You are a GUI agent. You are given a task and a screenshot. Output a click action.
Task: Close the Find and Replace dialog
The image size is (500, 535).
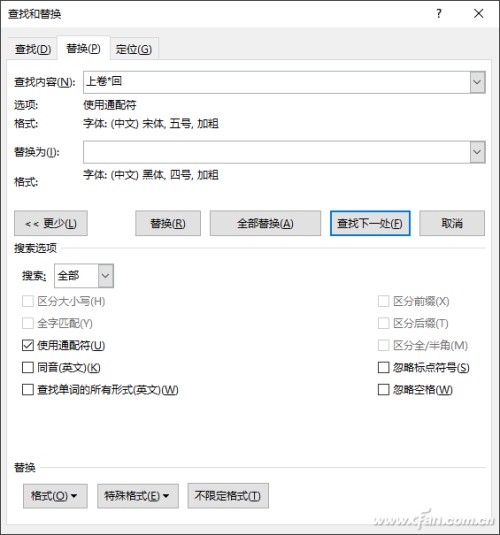(x=478, y=14)
